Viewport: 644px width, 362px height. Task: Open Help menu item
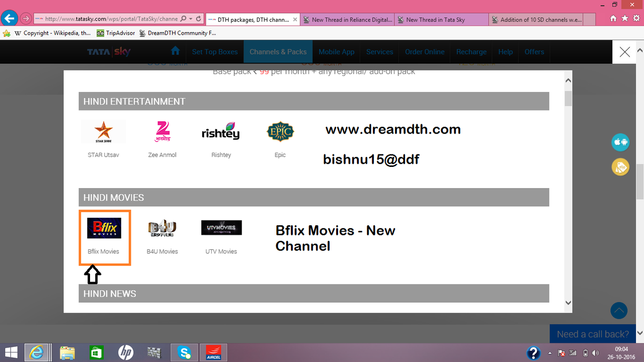pyautogui.click(x=506, y=52)
